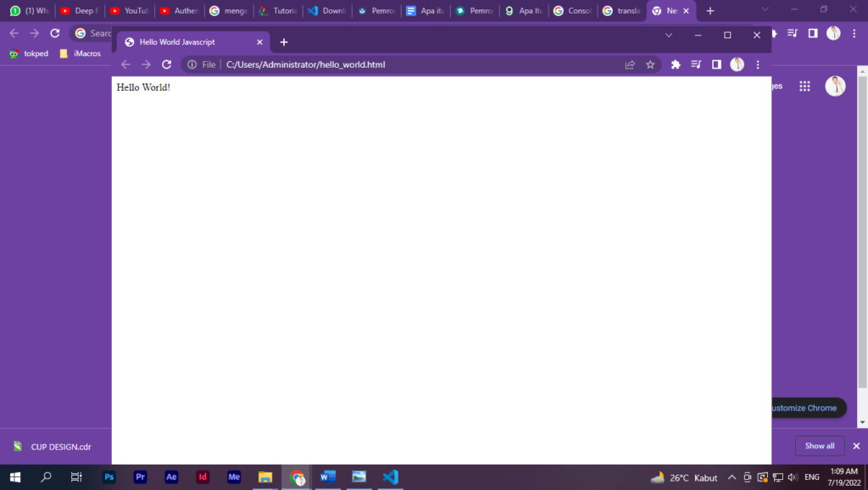This screenshot has width=868, height=490.
Task: Select the Hello World Javascript tab
Action: click(193, 42)
